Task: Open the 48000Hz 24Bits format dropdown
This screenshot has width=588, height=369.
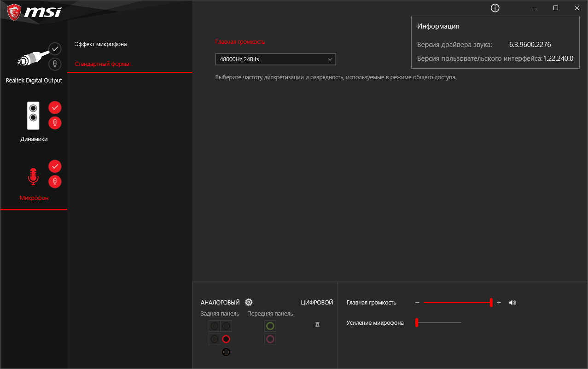Action: coord(275,59)
